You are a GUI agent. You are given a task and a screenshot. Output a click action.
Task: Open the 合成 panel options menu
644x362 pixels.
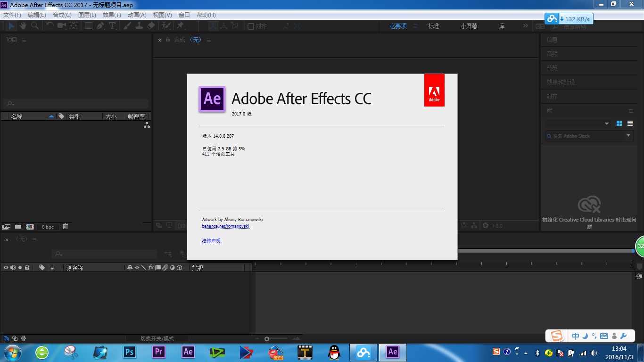pyautogui.click(x=209, y=40)
